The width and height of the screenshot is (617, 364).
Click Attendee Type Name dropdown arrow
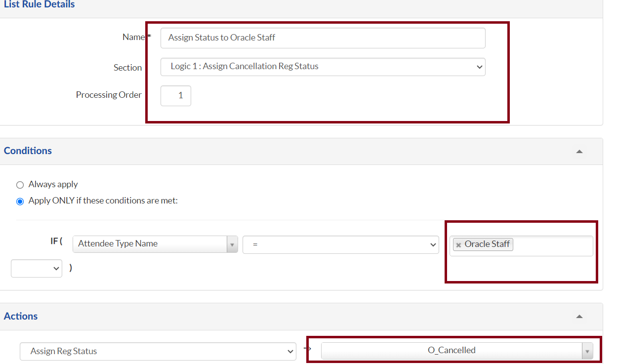232,244
